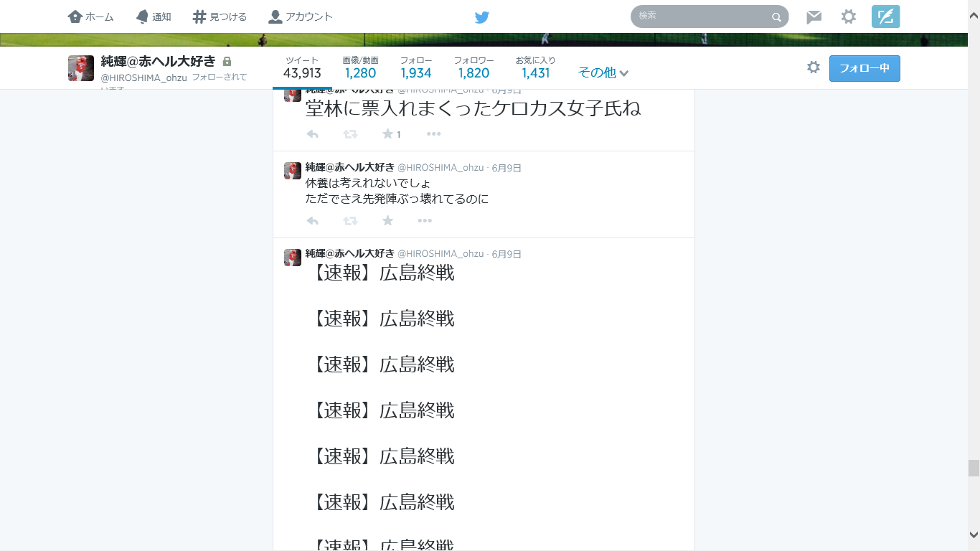
Task: Compose a new tweet with quill icon
Action: [885, 17]
